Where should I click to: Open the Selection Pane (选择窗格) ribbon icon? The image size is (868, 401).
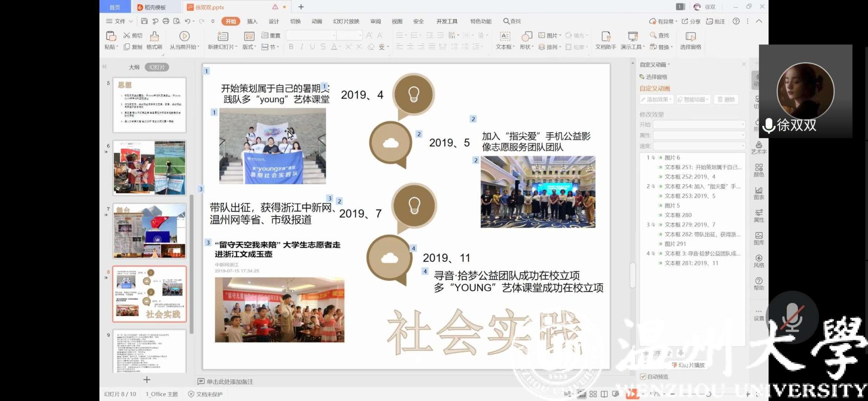(690, 37)
